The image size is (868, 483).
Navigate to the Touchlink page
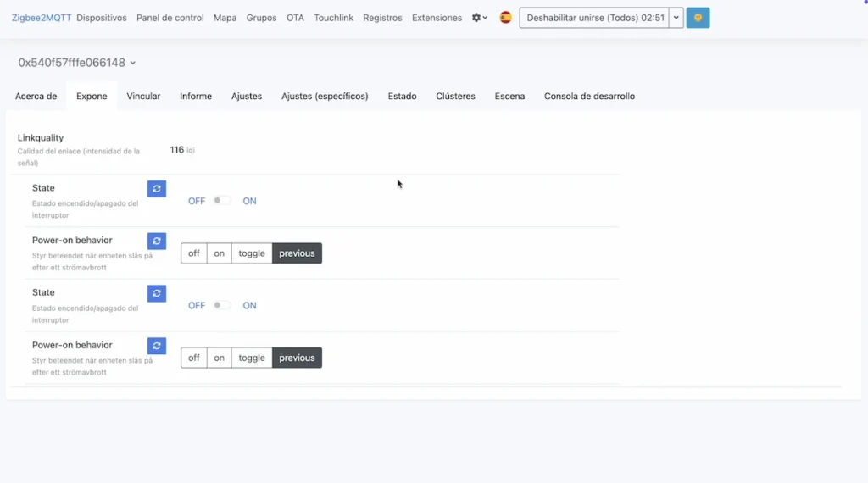tap(333, 18)
